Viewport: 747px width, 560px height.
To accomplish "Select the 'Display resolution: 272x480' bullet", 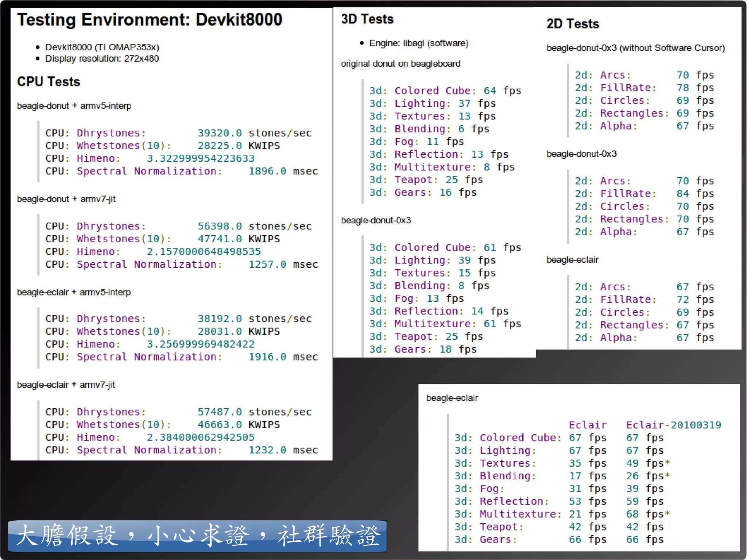I will click(x=102, y=59).
